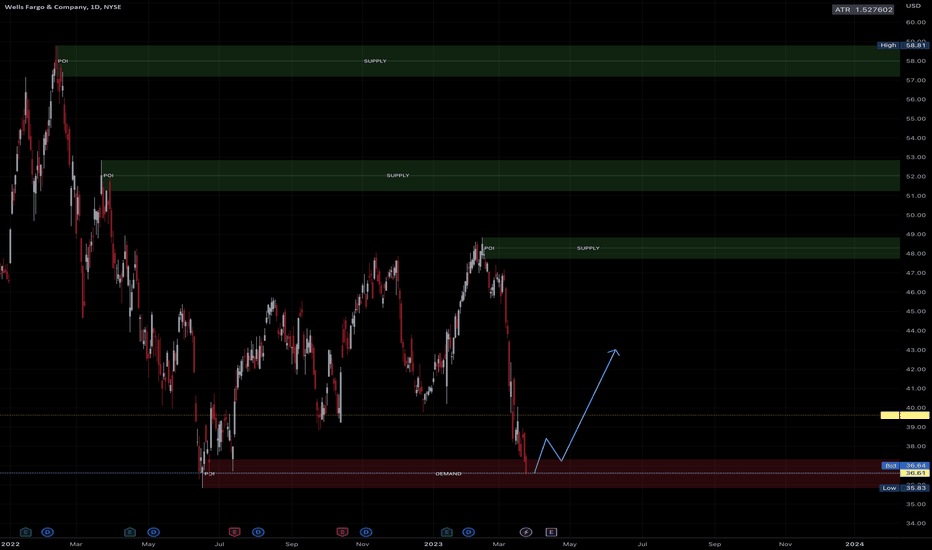This screenshot has width=932, height=550.
Task: Select the DEMAND label in the red zone
Action: coord(448,474)
